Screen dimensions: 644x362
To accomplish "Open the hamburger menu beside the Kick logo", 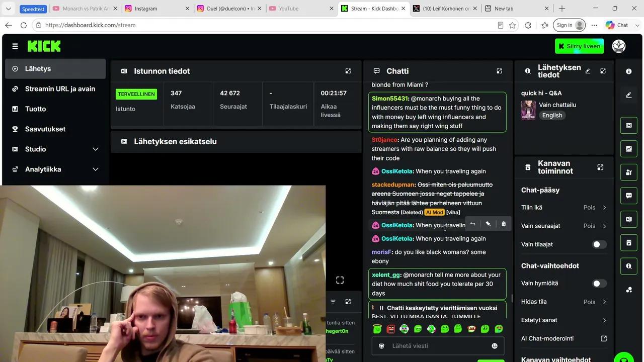I will (x=15, y=46).
